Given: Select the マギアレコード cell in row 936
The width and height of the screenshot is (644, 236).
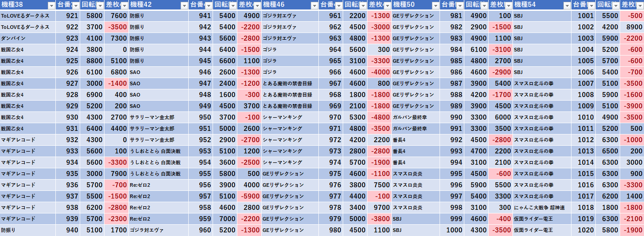Looking at the screenshot, I should [28, 185].
